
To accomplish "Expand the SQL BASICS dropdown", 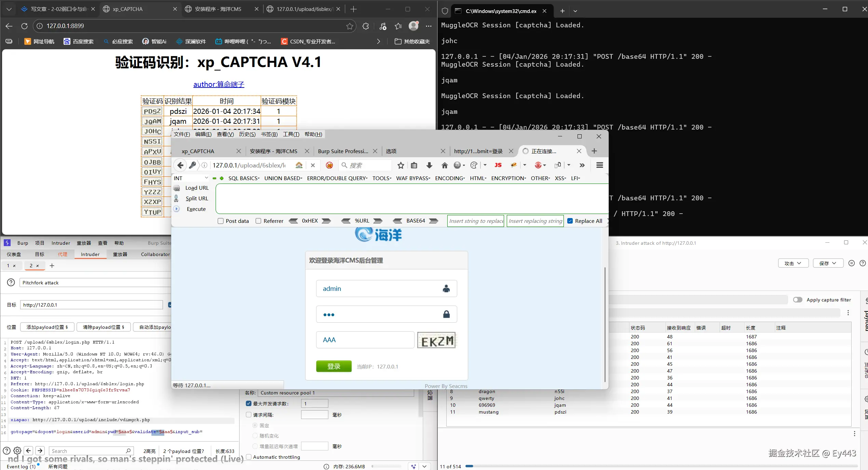I will [244, 178].
